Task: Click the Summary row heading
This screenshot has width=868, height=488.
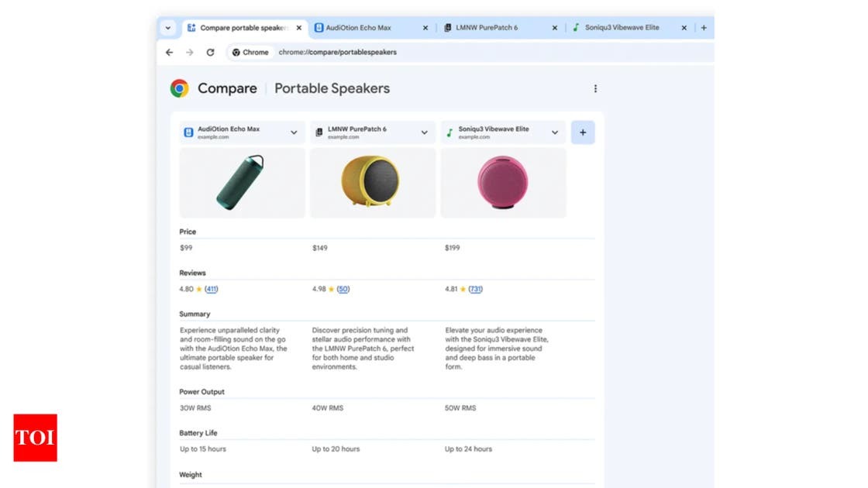Action: (x=195, y=314)
